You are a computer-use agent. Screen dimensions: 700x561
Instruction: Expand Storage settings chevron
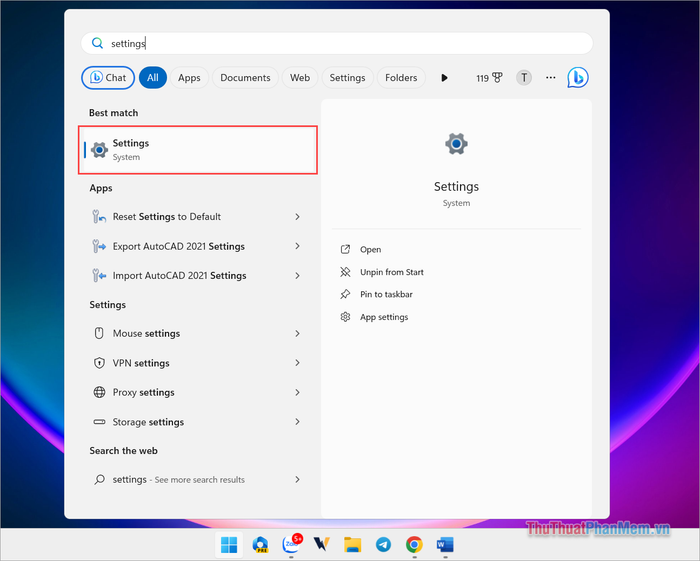click(297, 422)
